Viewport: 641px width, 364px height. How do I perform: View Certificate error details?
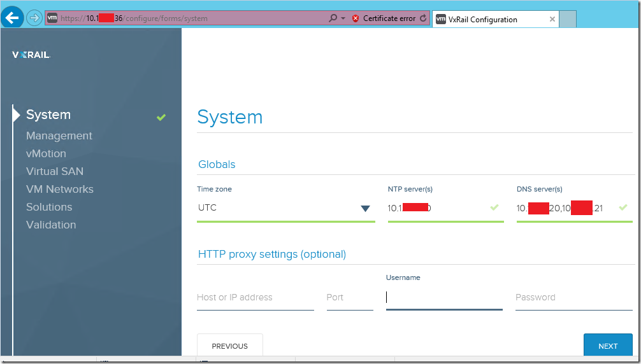point(389,18)
